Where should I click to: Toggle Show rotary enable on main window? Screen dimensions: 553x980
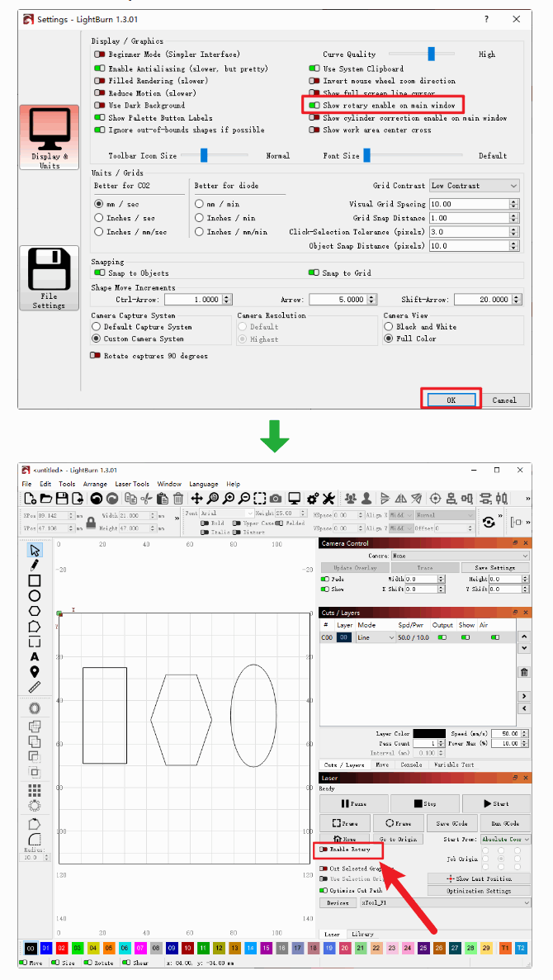(x=314, y=106)
